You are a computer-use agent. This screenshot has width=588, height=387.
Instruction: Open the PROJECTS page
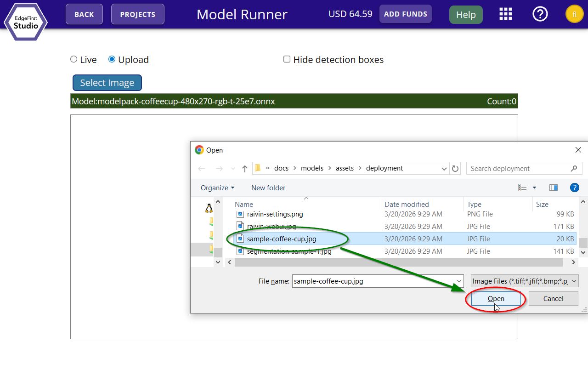pos(138,14)
